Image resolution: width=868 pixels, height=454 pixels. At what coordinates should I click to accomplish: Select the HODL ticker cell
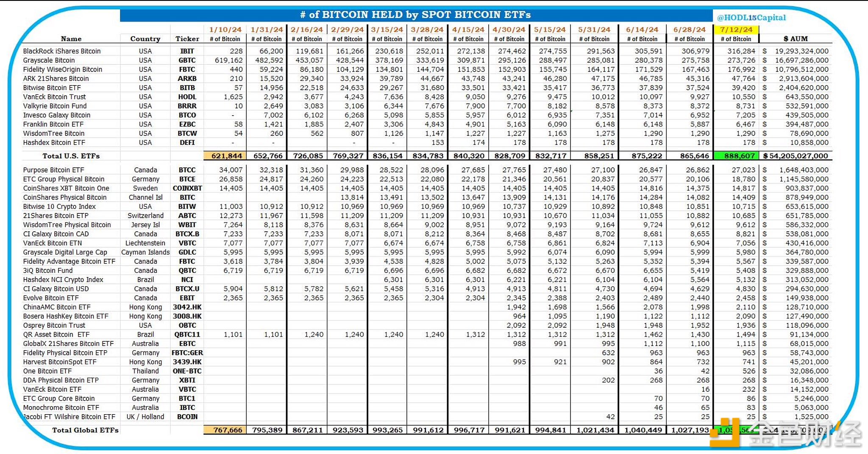[187, 97]
